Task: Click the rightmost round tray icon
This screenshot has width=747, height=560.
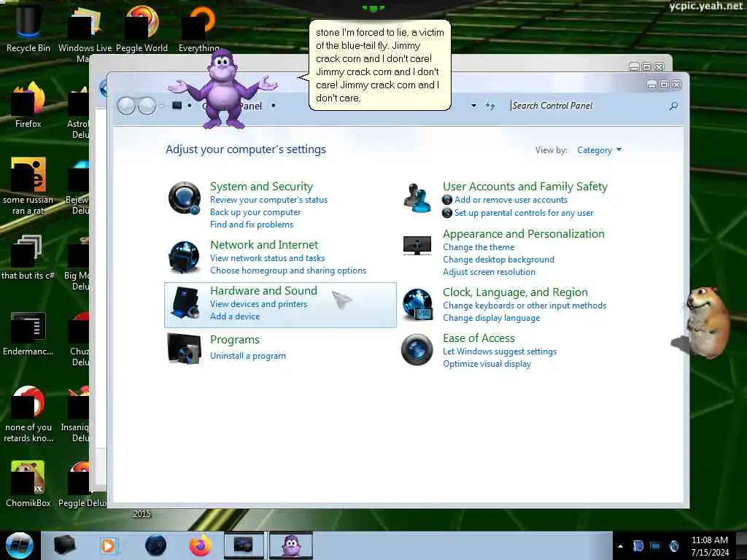Action: pyautogui.click(x=673, y=546)
